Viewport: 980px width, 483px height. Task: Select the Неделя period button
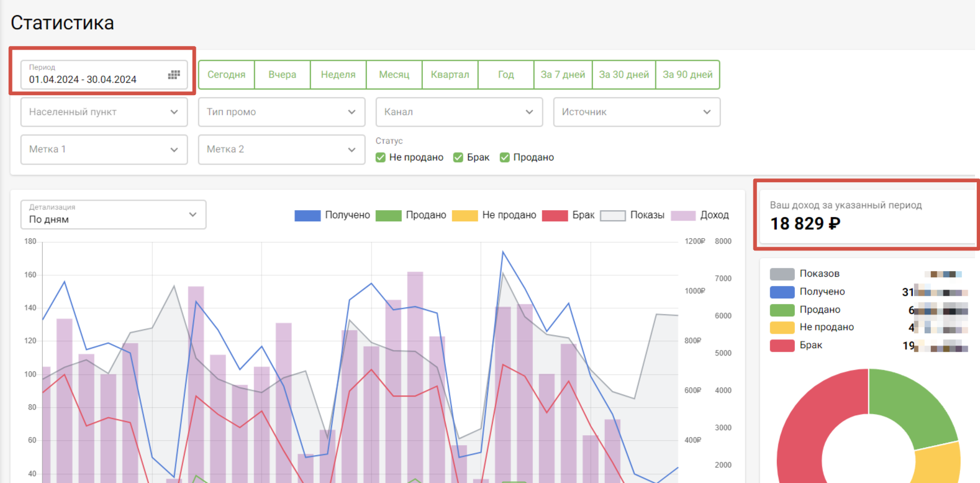pos(338,75)
